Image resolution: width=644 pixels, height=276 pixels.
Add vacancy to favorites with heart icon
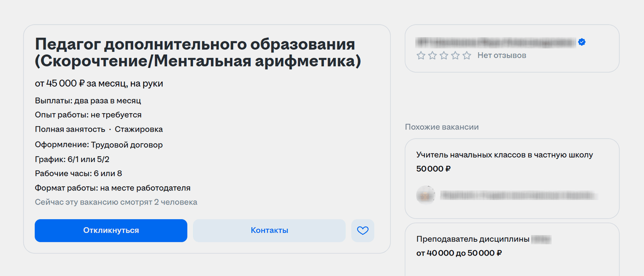(x=363, y=230)
